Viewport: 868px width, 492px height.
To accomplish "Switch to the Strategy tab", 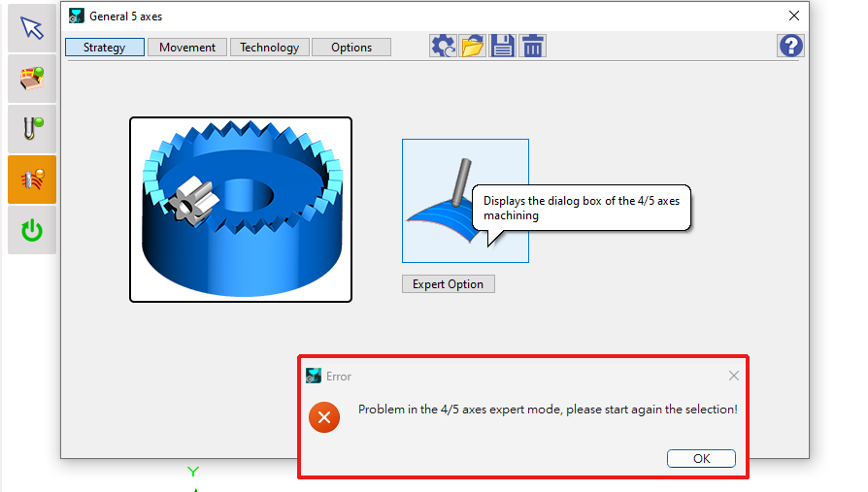I will tap(104, 48).
